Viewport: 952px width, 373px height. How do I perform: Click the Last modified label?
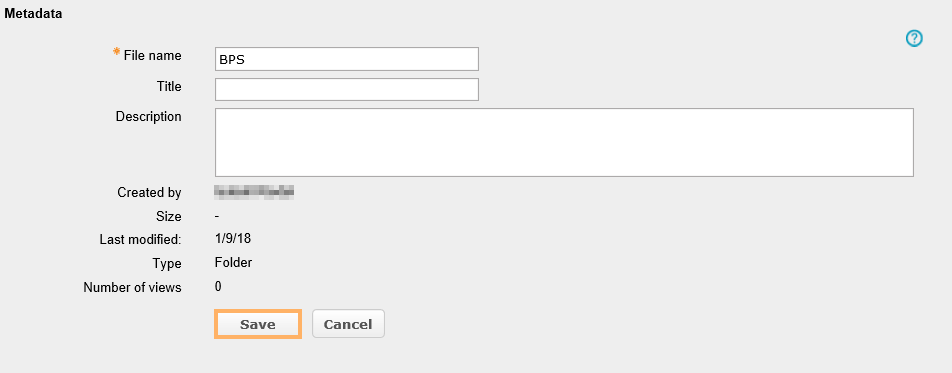coord(140,240)
